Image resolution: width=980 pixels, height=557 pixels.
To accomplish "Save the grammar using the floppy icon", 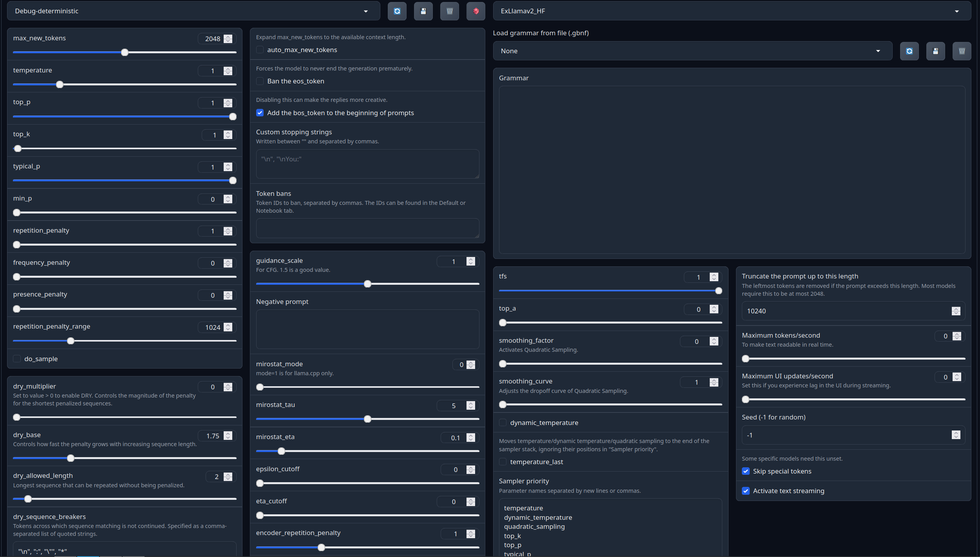I will (x=935, y=51).
